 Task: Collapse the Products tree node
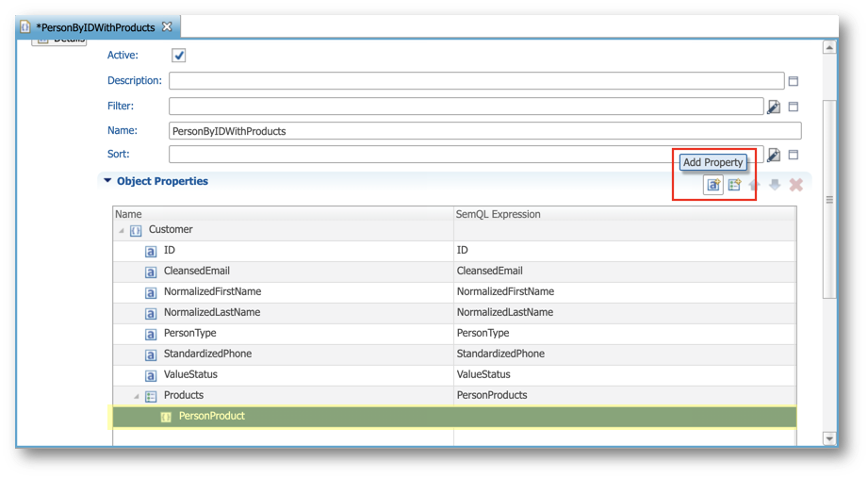coord(137,396)
